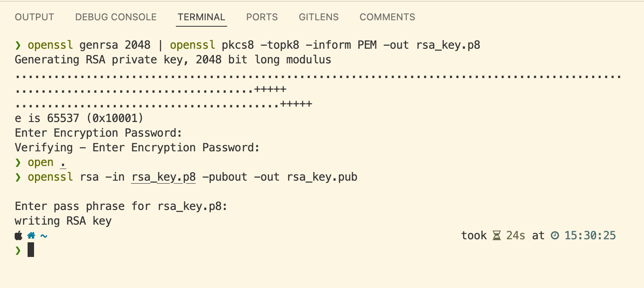This screenshot has width=644, height=288.
Task: Click the green chevron before 'openssl rsa -in'
Action: pos(18,177)
